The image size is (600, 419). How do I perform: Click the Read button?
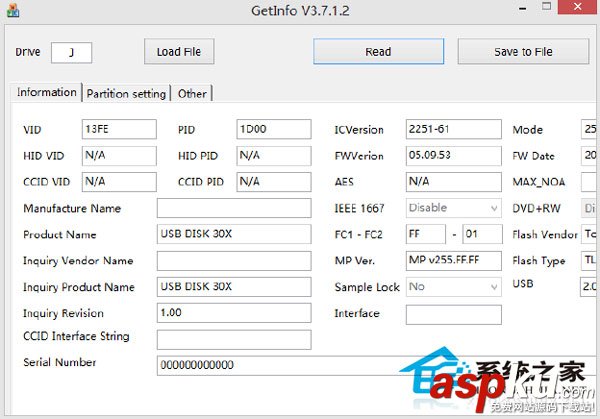click(x=378, y=51)
